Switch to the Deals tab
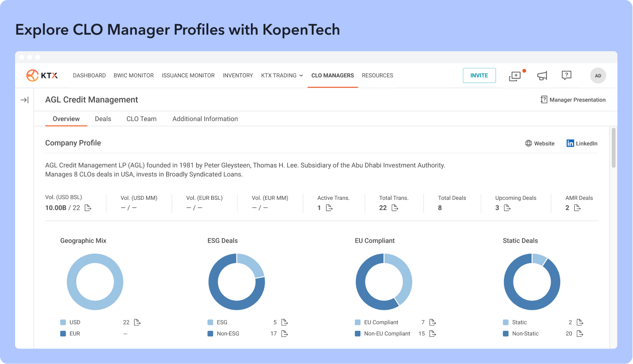This screenshot has height=364, width=633. tap(103, 119)
